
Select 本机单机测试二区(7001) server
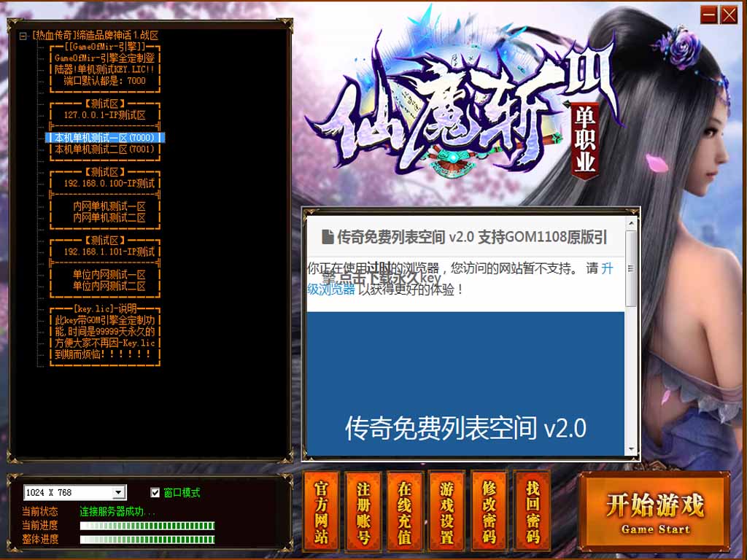pyautogui.click(x=105, y=149)
